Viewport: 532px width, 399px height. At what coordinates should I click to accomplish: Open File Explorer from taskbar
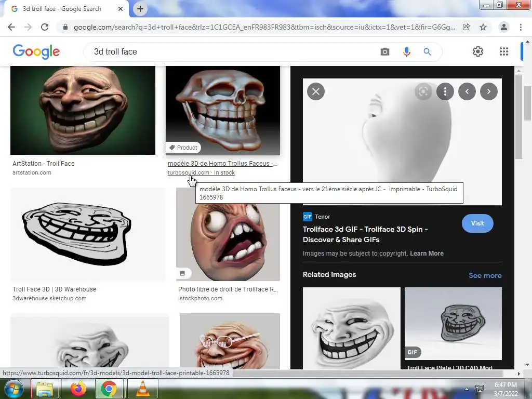point(45,389)
